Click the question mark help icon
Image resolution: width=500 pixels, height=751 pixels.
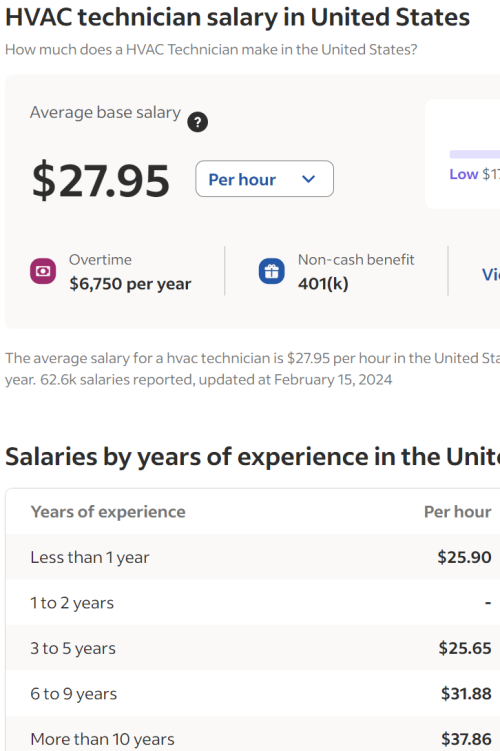tap(197, 122)
